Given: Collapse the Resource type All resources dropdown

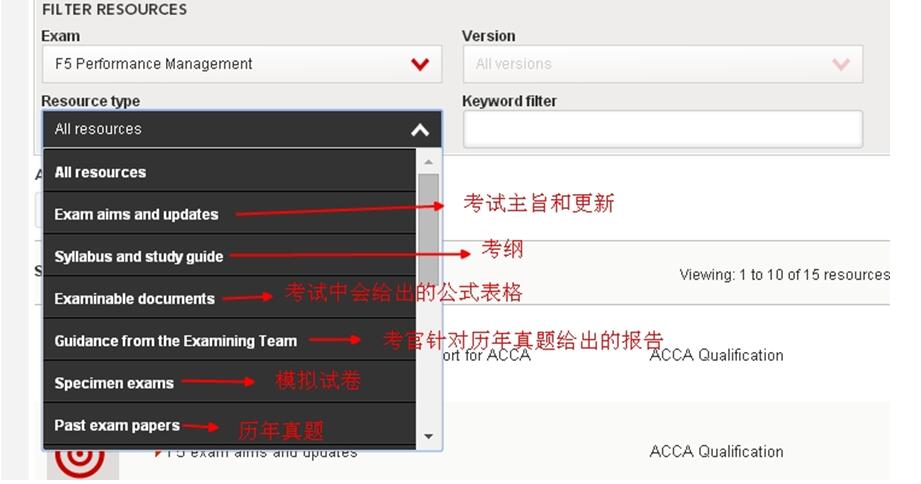Looking at the screenshot, I should click(241, 129).
